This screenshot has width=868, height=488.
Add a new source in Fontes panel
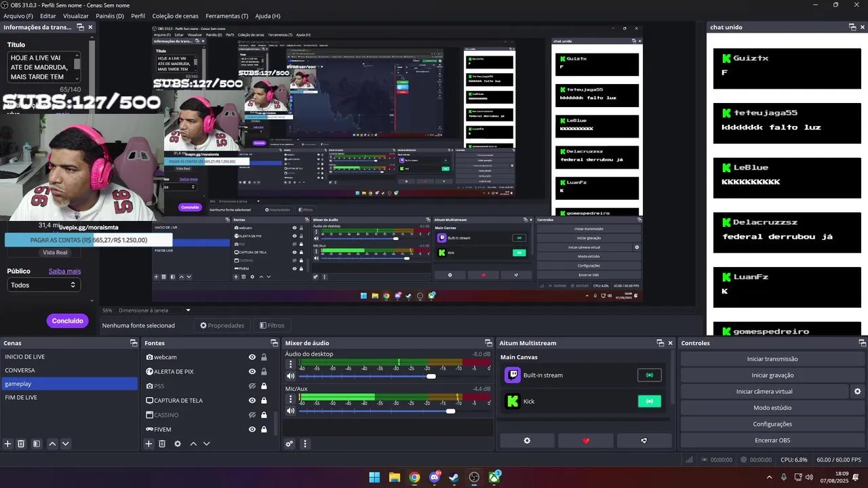149,444
